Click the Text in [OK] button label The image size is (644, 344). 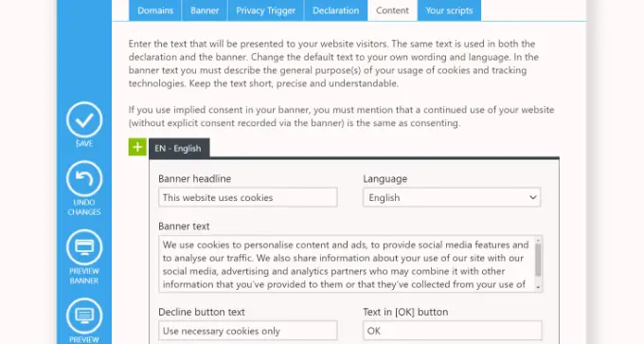[405, 312]
